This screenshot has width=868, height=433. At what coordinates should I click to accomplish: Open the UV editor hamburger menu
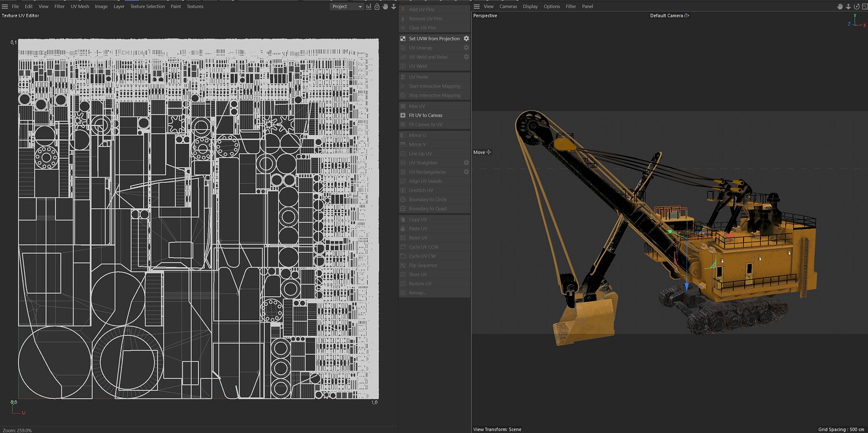tap(5, 6)
